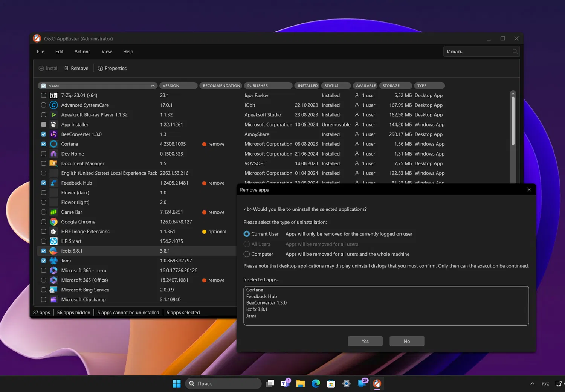Toggle sort arrow on Name column header

click(x=153, y=86)
